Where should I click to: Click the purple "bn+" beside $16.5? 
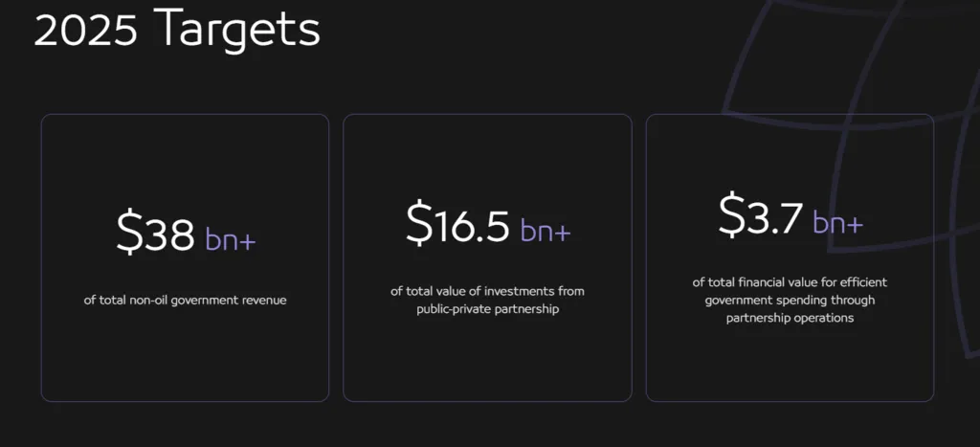(546, 230)
